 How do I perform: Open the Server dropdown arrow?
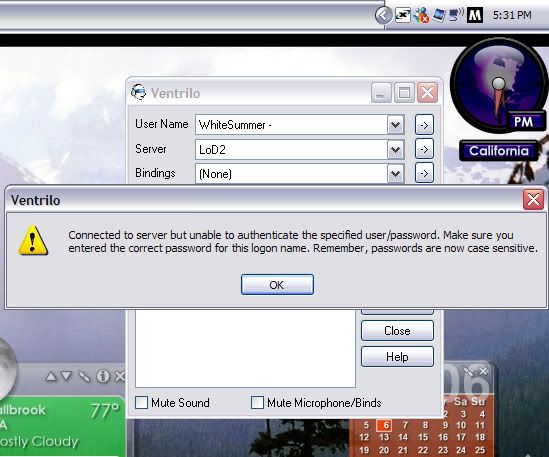pyautogui.click(x=396, y=150)
